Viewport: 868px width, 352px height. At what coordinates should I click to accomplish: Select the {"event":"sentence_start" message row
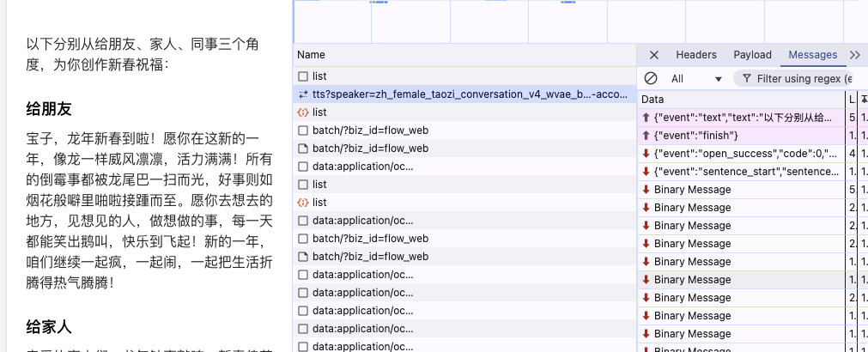(742, 172)
